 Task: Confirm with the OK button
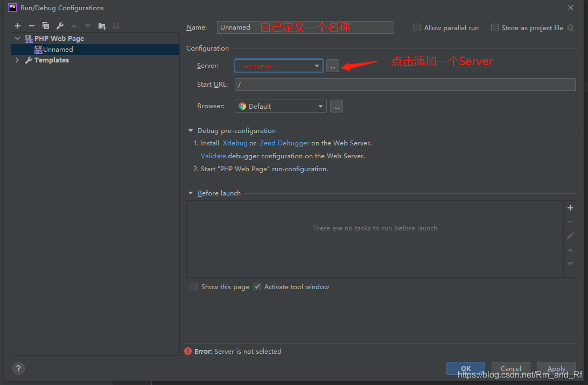click(465, 368)
